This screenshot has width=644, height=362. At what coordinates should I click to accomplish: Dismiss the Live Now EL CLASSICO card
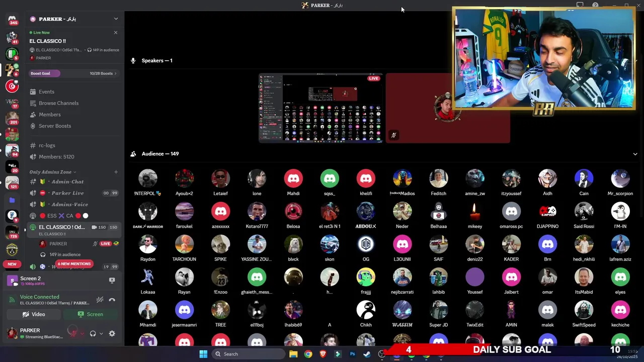(115, 32)
